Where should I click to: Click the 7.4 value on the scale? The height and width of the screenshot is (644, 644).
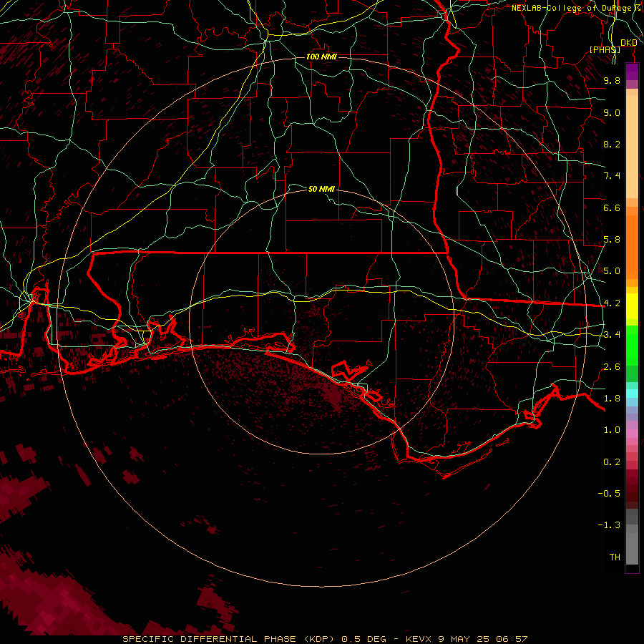tap(612, 176)
